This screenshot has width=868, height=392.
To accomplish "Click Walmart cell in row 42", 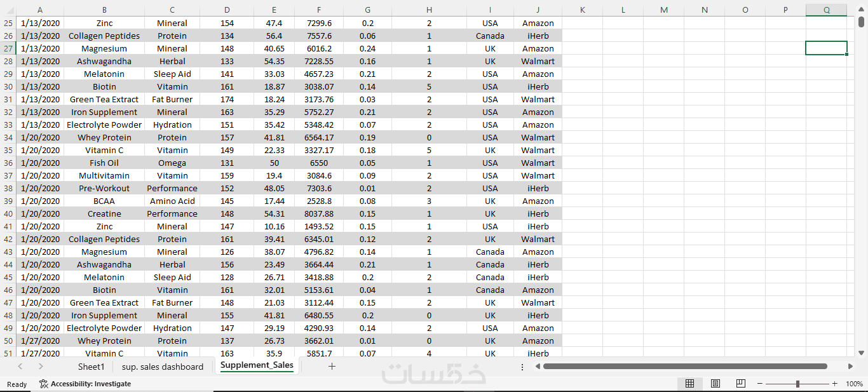I will point(538,239).
